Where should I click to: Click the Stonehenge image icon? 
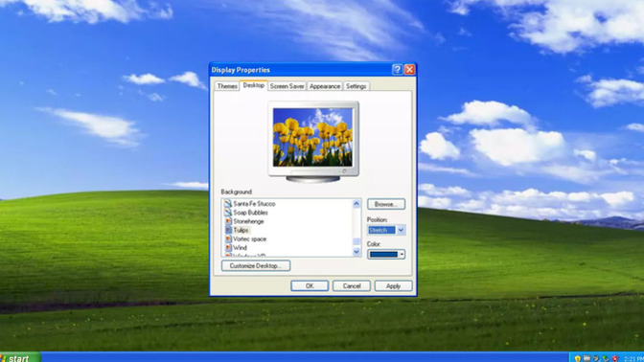[228, 221]
